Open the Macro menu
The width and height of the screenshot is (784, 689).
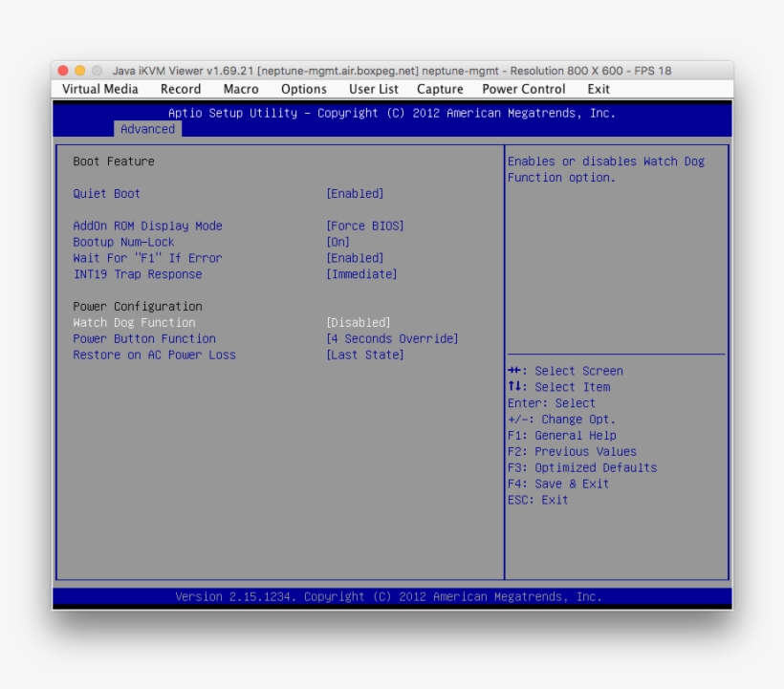[241, 89]
